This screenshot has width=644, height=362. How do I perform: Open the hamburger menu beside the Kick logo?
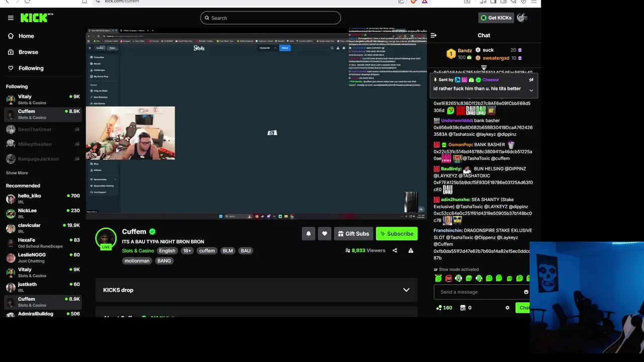[11, 18]
